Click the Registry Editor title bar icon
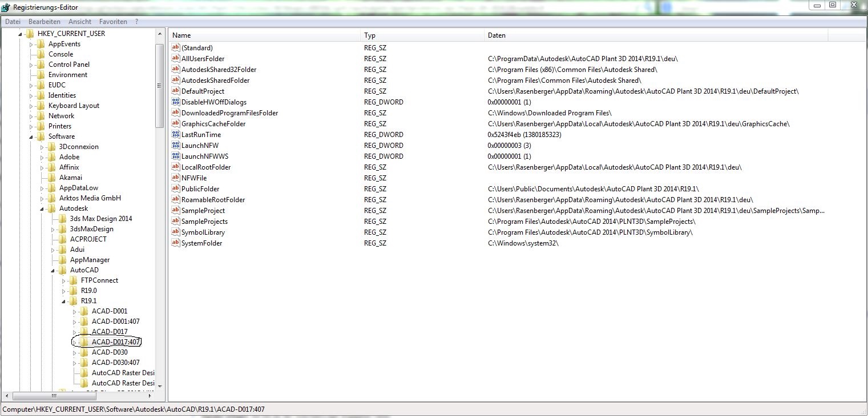 point(6,7)
